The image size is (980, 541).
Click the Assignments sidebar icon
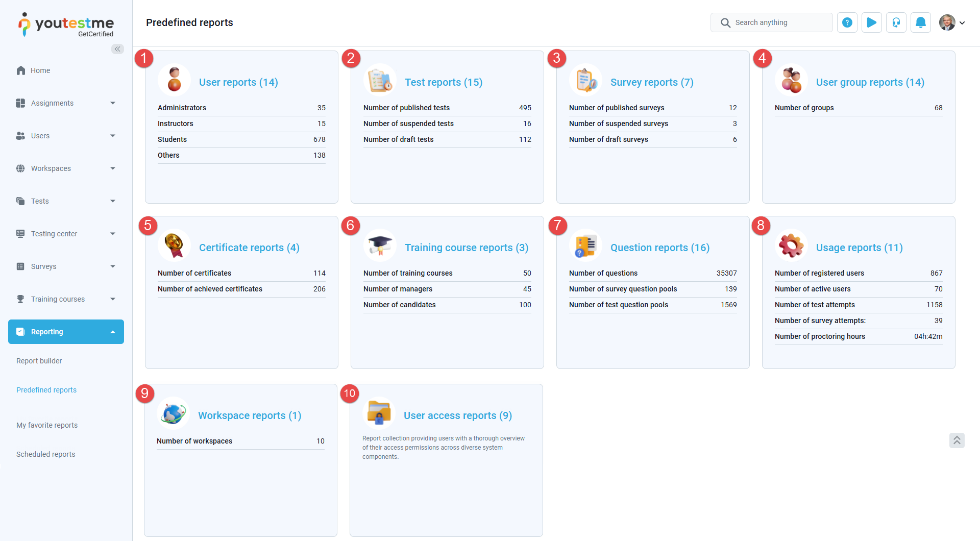coord(20,103)
